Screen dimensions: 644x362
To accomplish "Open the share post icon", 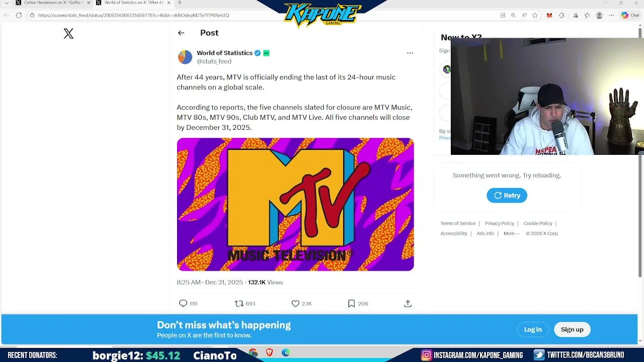I will click(x=408, y=303).
